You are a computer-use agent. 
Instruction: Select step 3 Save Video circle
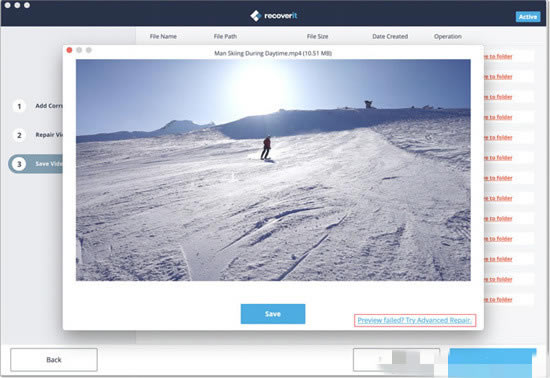(x=19, y=164)
